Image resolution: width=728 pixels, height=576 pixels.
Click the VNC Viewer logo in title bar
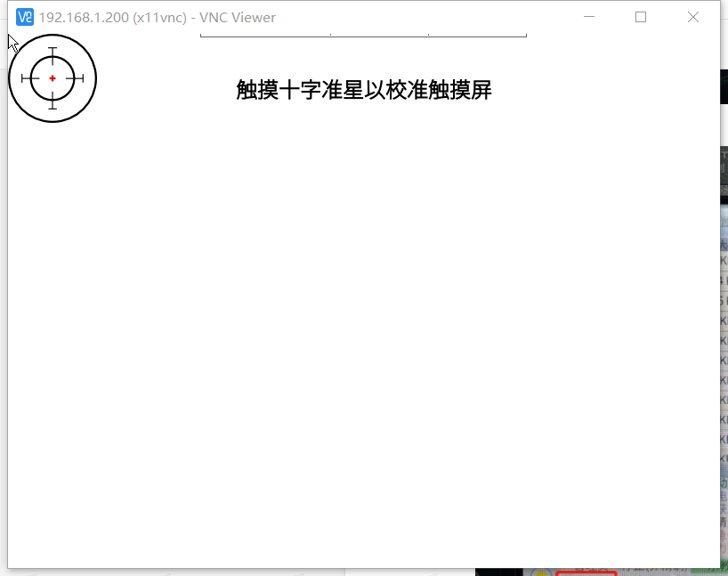(x=25, y=17)
